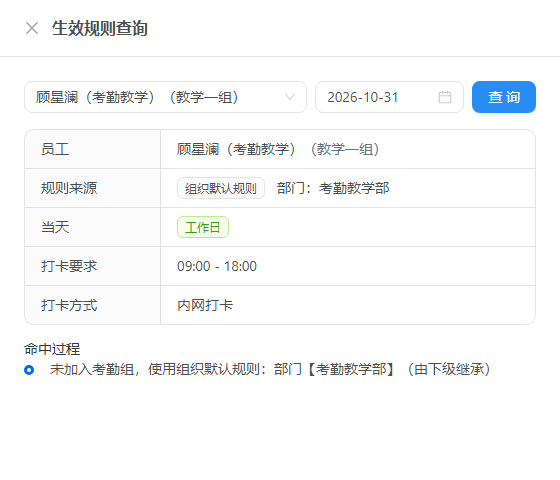
Task: Click the 工作日 tag
Action: (x=203, y=227)
